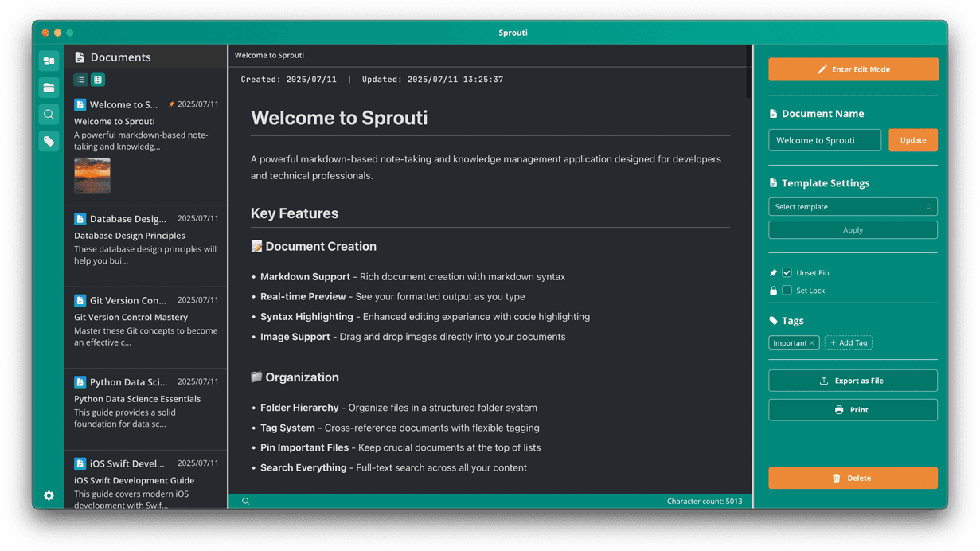Click the Welcome to Sprouti main heading
This screenshot has height=551, width=980.
[339, 118]
